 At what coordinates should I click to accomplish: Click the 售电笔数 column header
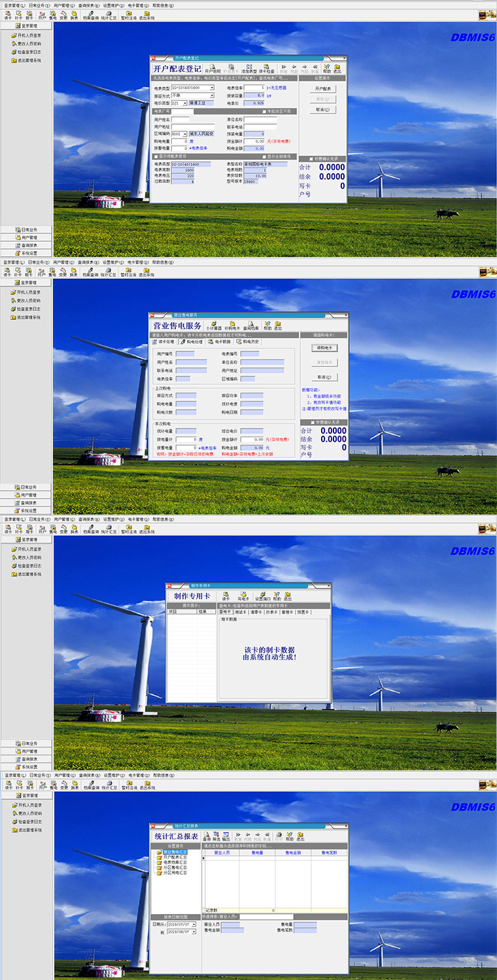[329, 853]
